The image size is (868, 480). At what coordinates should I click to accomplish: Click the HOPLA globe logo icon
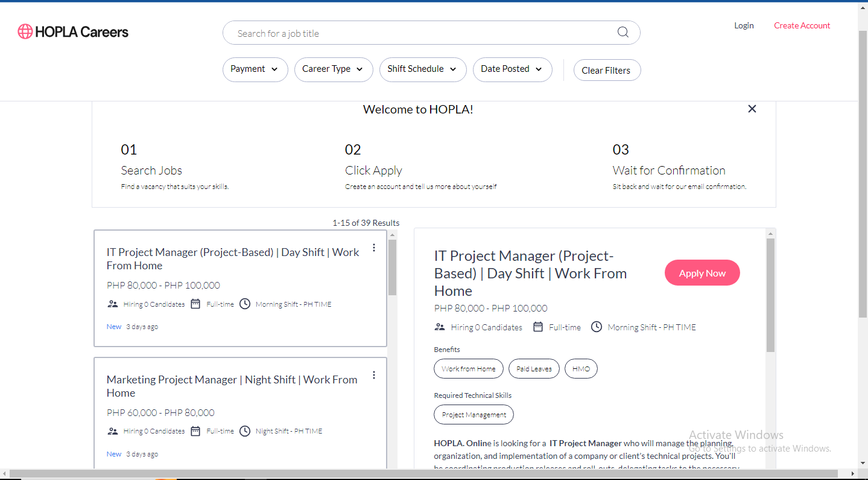click(x=25, y=31)
